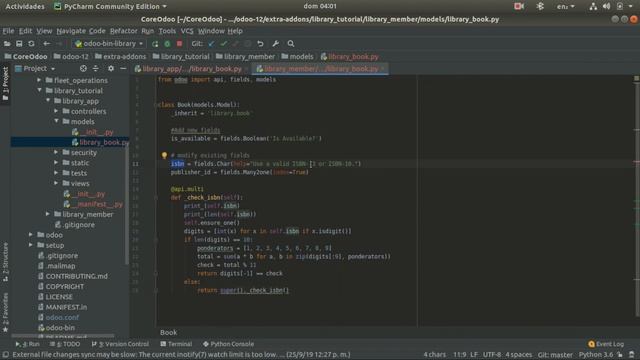Screen dimensions: 640x360
Task: Open the run configuration odoo-bin-library dropdown
Action: coord(109,44)
